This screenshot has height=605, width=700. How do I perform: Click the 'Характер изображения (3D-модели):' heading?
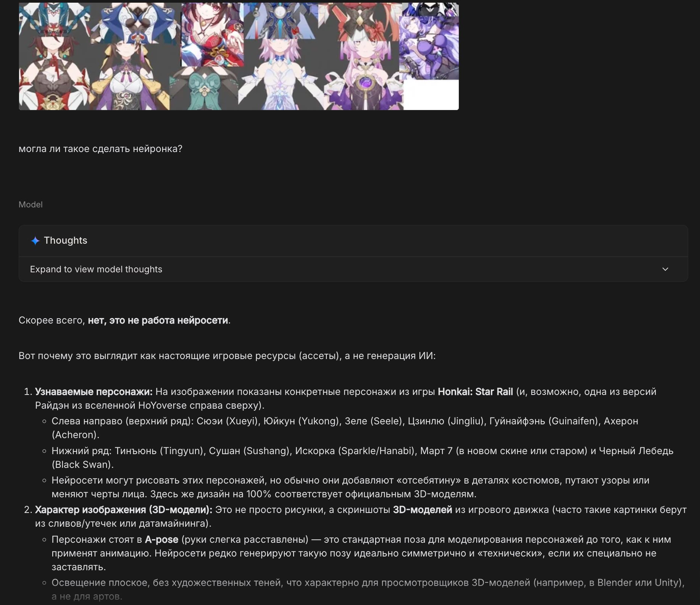[124, 510]
